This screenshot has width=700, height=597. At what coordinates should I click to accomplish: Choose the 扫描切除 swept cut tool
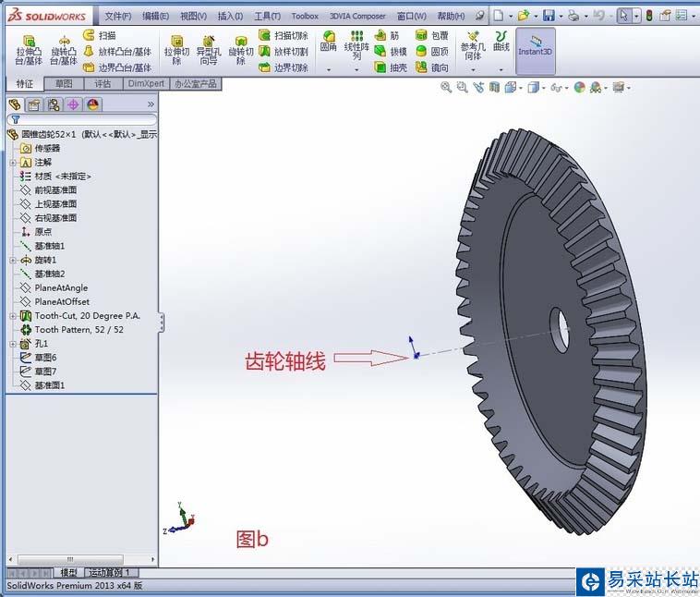pos(284,35)
